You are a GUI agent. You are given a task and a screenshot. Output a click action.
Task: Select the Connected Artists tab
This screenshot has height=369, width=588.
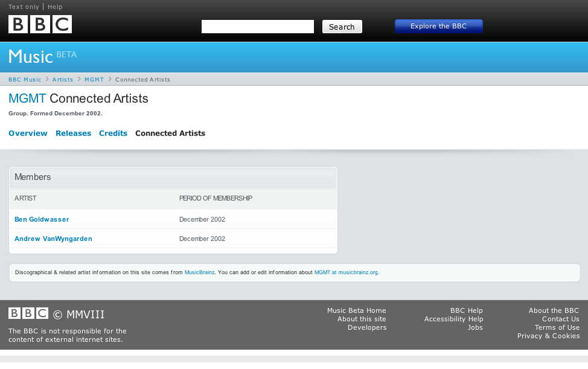(170, 133)
